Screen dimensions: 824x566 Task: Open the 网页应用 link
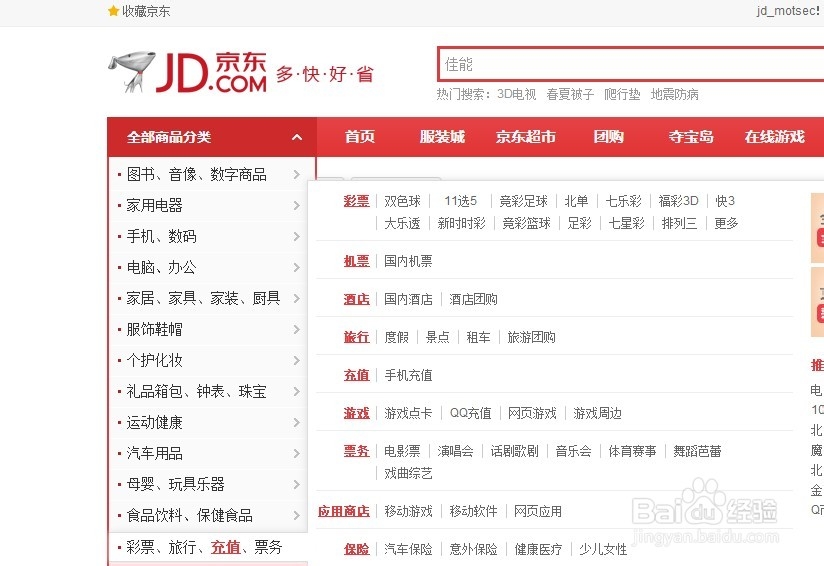[x=538, y=512]
